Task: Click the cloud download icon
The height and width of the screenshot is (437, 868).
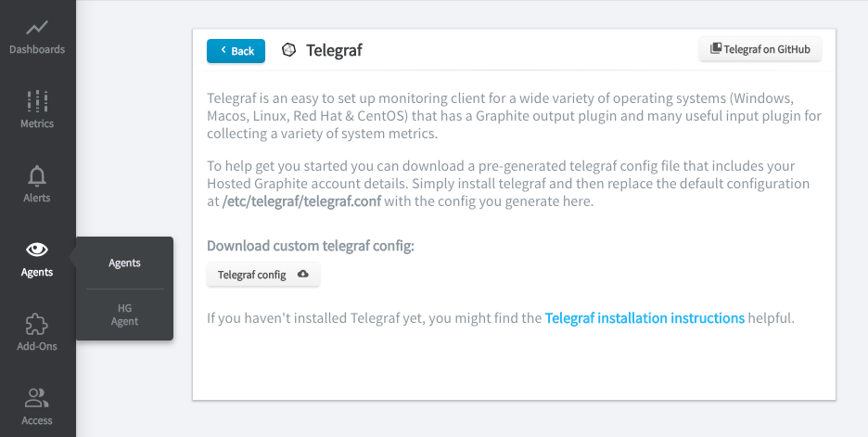Action: [303, 274]
